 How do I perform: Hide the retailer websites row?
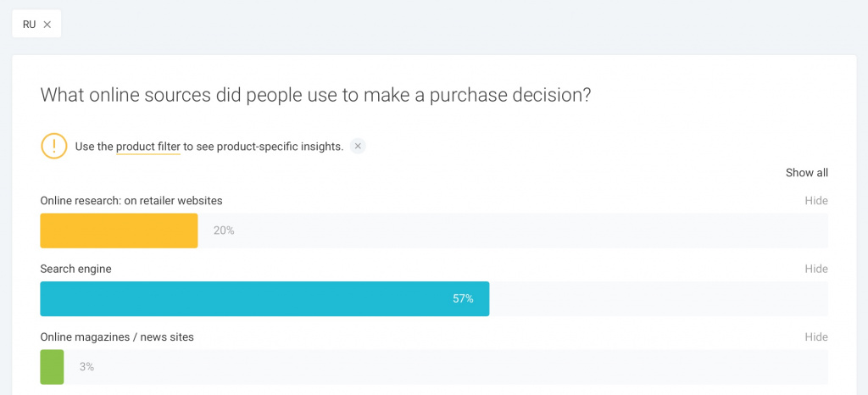point(815,201)
